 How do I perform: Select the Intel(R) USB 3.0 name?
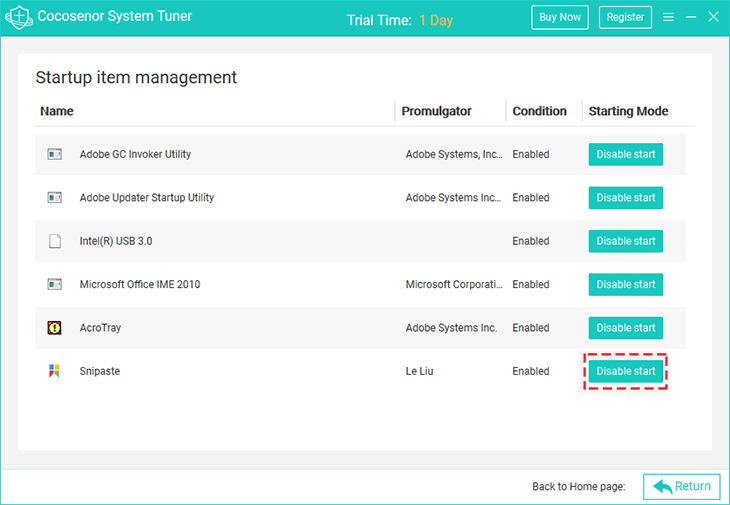pyautogui.click(x=115, y=241)
